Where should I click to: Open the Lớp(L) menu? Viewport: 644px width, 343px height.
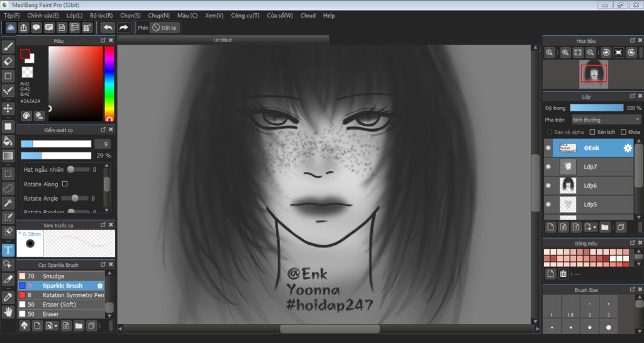pos(74,15)
